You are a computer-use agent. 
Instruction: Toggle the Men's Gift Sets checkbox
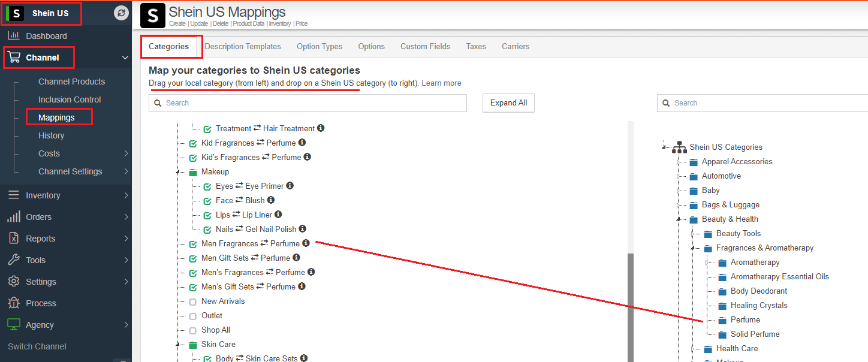[x=193, y=287]
